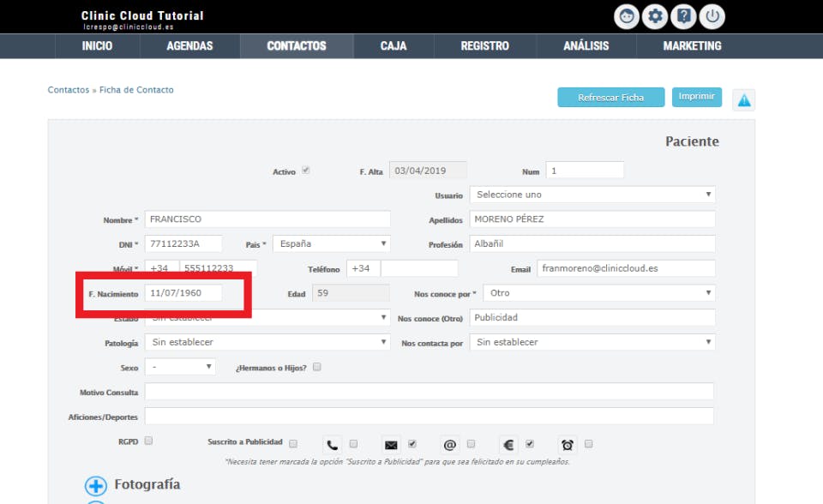The width and height of the screenshot is (823, 504).
Task: Click the empty Teléfono number field
Action: click(x=419, y=268)
